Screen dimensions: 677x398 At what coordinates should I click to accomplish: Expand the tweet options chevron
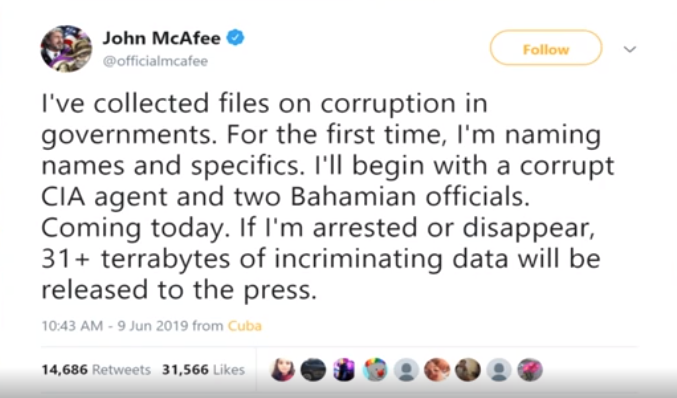(630, 49)
